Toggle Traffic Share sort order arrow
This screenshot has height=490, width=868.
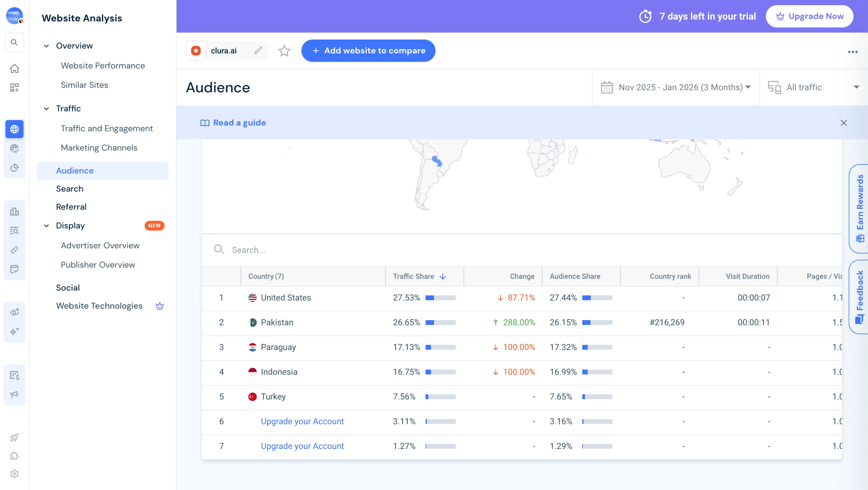[x=443, y=276]
